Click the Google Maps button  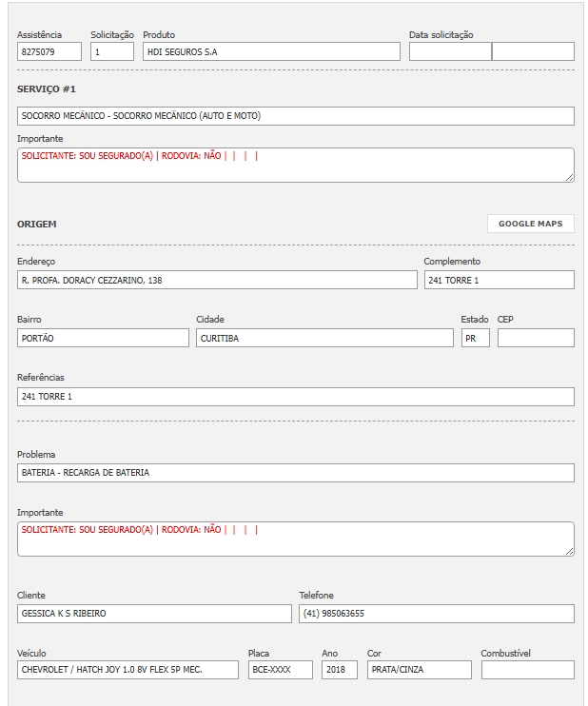pos(530,224)
